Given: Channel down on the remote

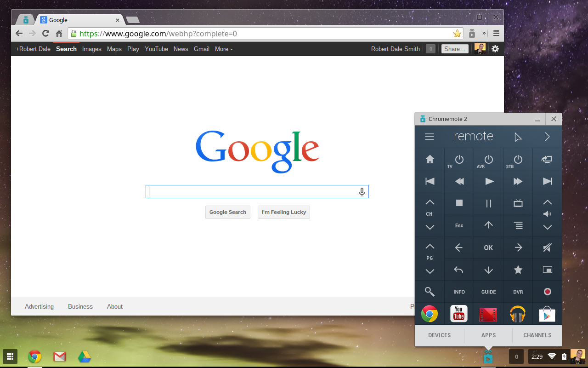Looking at the screenshot, I should 430,227.
